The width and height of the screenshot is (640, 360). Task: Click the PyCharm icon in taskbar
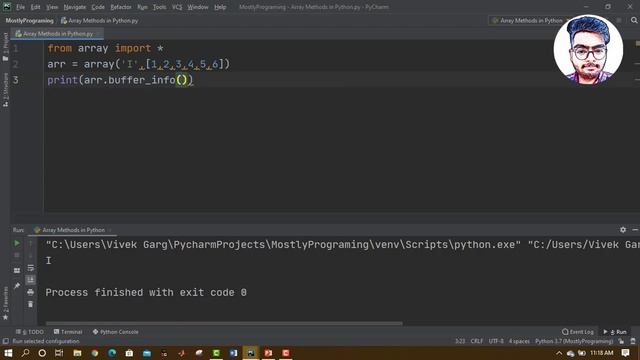[251, 353]
